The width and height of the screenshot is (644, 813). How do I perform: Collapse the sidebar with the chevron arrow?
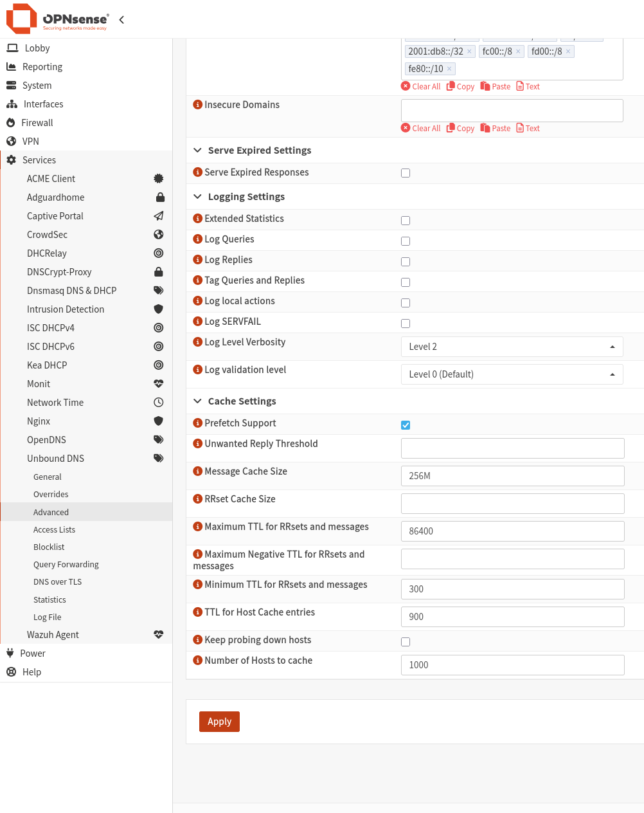pyautogui.click(x=121, y=19)
